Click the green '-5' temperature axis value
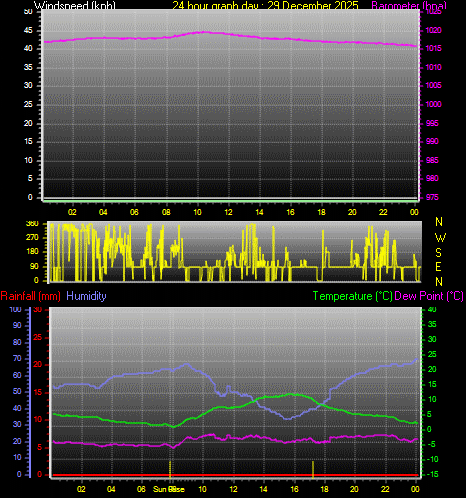Screen dimensions: 466x498 [x=432, y=444]
